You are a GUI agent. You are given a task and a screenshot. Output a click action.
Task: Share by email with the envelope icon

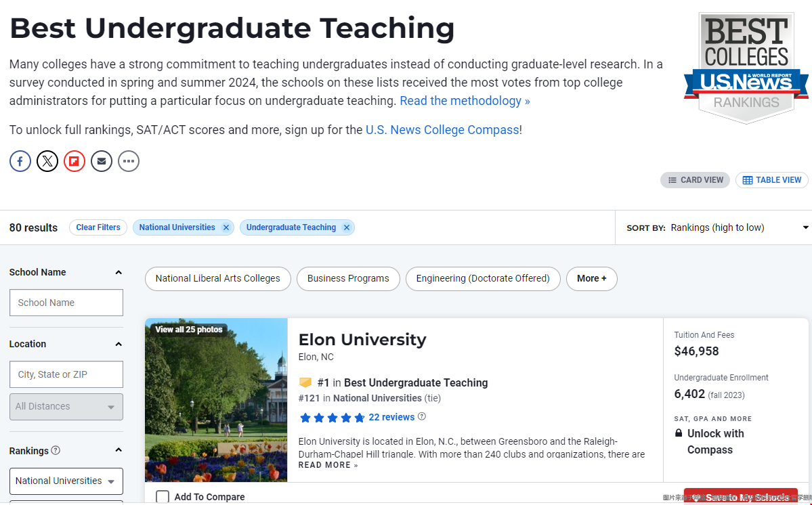tap(102, 161)
